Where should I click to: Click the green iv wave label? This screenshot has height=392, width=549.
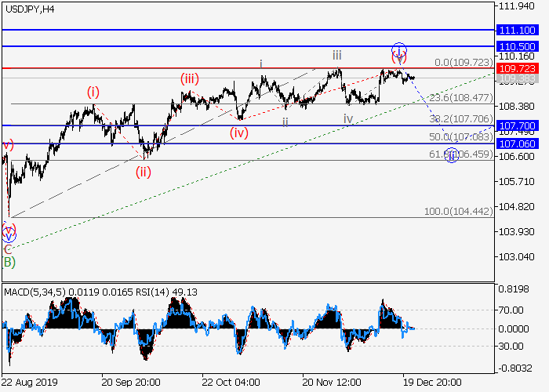(x=349, y=118)
